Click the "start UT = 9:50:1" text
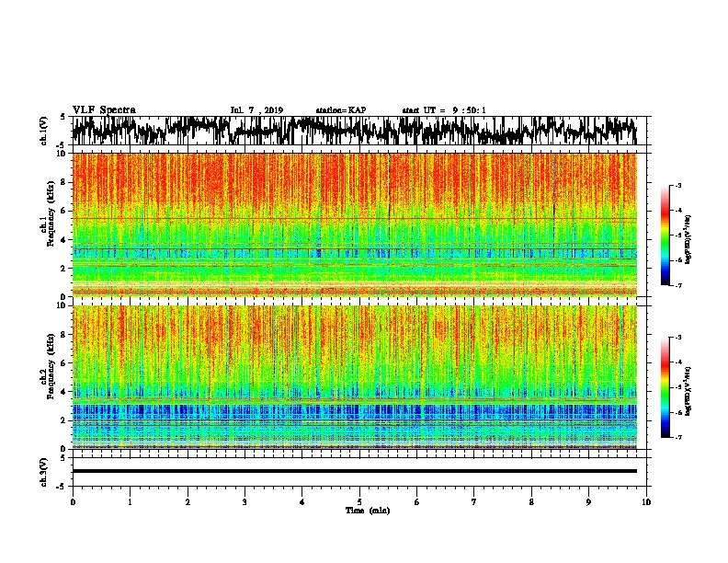This screenshot has height=563, width=728. (x=444, y=110)
